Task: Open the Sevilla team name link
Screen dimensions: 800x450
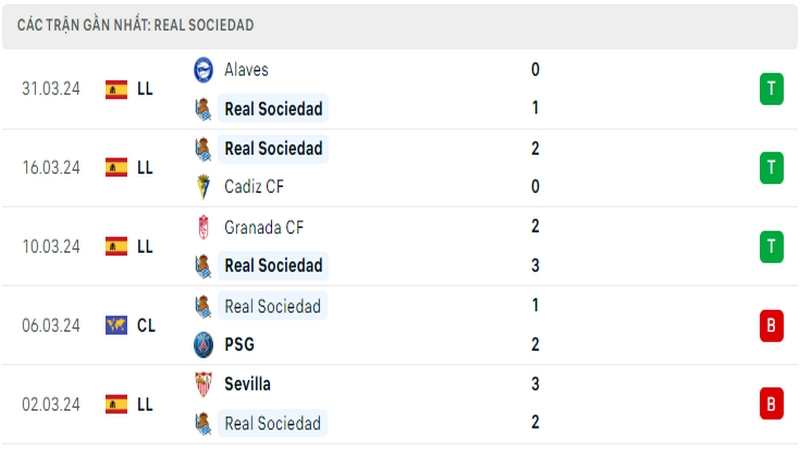Action: 247,384
